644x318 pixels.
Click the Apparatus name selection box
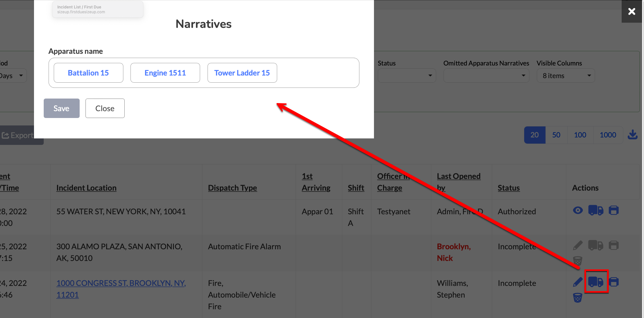(204, 73)
